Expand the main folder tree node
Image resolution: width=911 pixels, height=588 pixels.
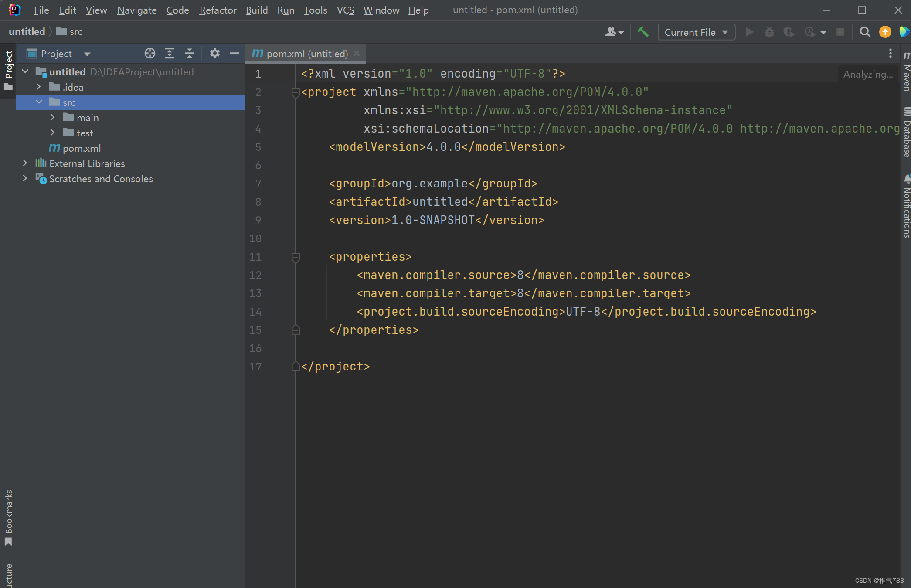coord(52,117)
